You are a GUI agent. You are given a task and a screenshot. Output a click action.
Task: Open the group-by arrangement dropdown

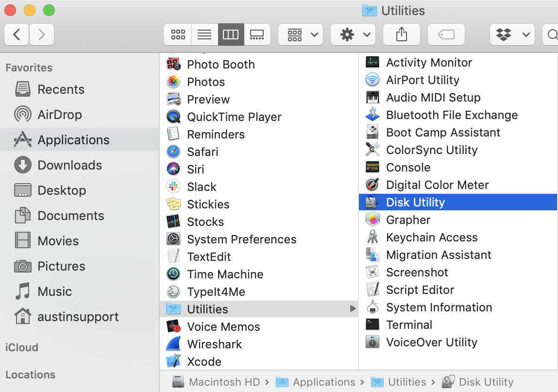point(301,34)
